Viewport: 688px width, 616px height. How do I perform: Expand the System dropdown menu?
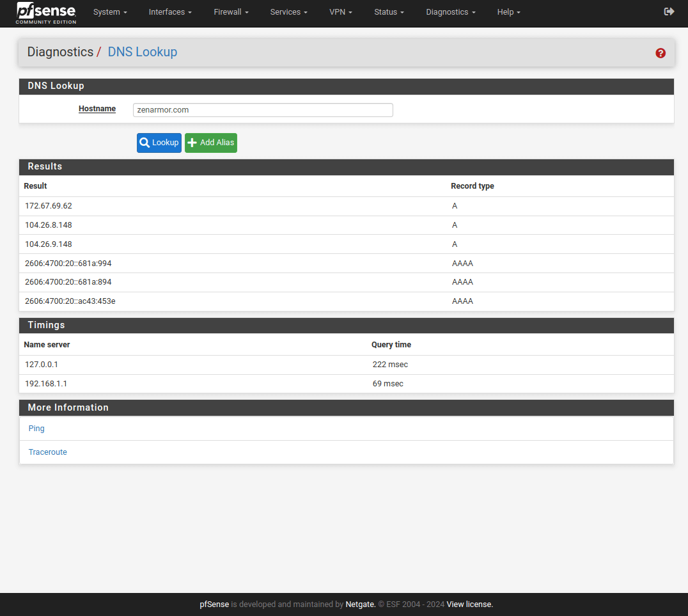tap(110, 12)
